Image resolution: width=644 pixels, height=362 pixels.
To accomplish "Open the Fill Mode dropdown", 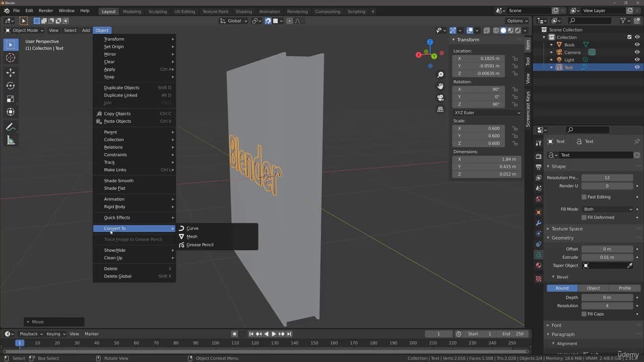I will 608,209.
